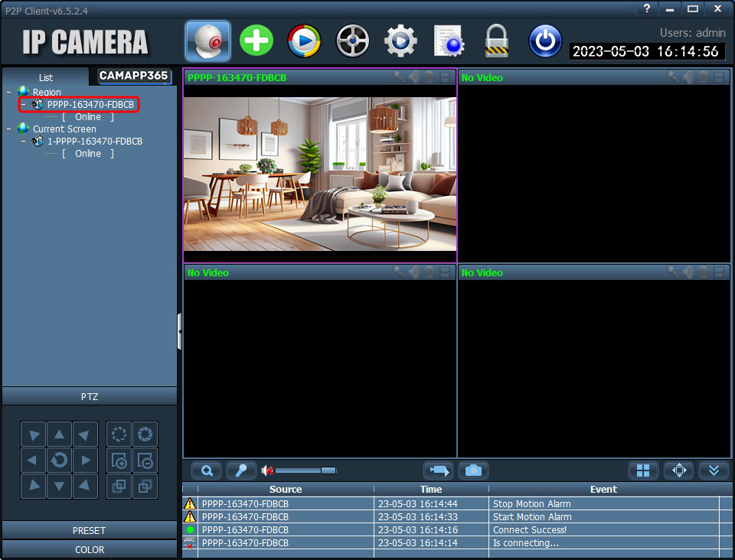Viewport: 735px width, 560px height.
Task: Click the focus near overlapping squares button
Action: click(x=119, y=486)
